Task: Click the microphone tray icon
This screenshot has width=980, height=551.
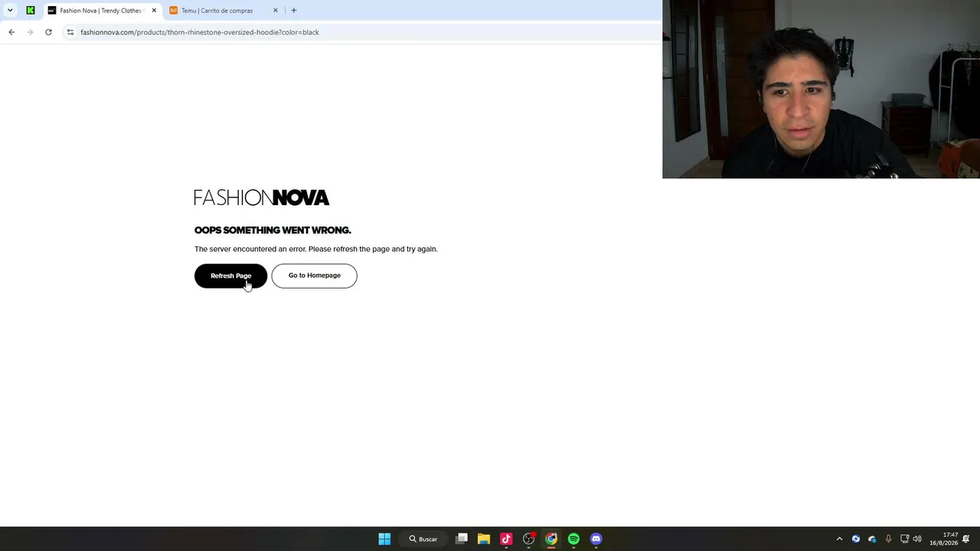Action: pyautogui.click(x=888, y=539)
